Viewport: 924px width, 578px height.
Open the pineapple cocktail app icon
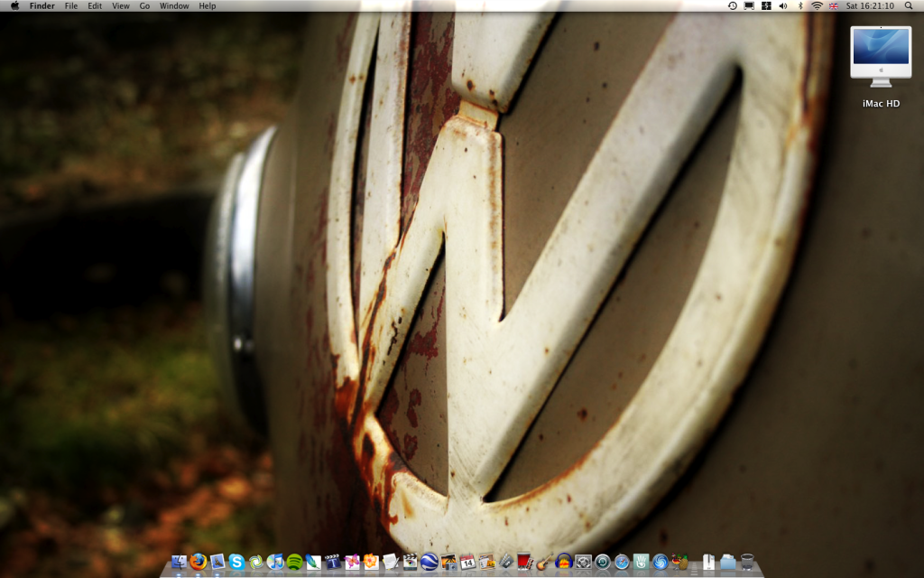[679, 562]
